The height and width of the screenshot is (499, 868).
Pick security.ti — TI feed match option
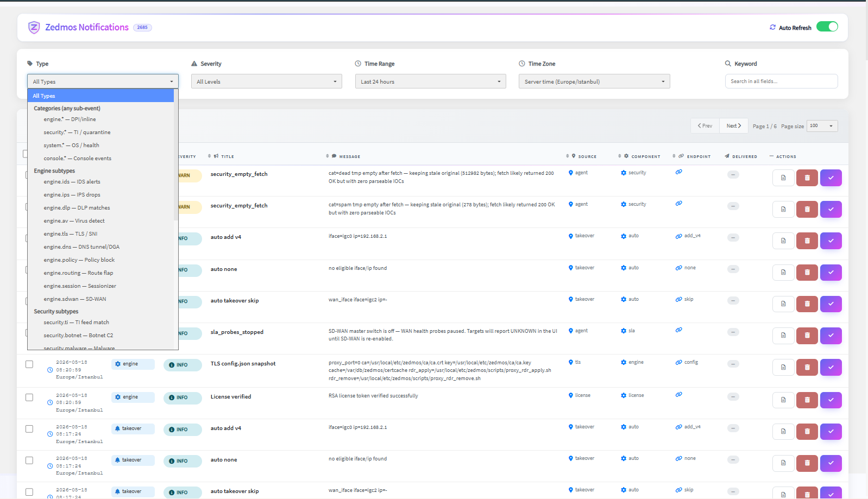100,323
